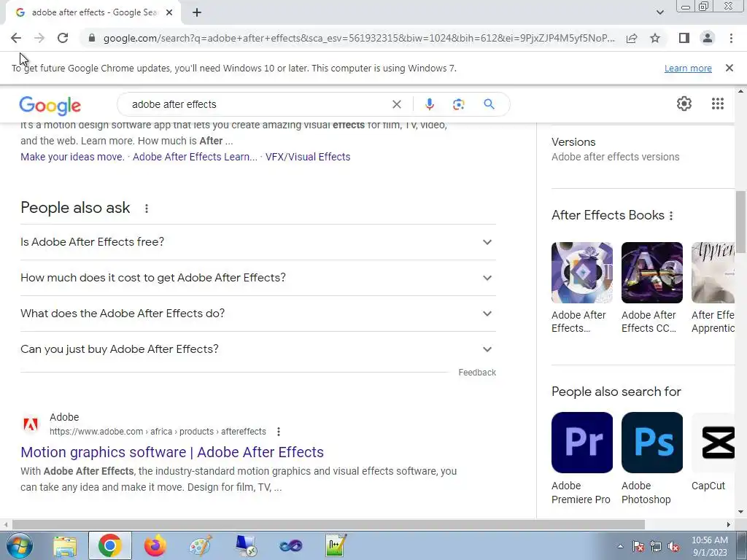Open Chrome three-dot menu
747x560 pixels.
click(731, 38)
